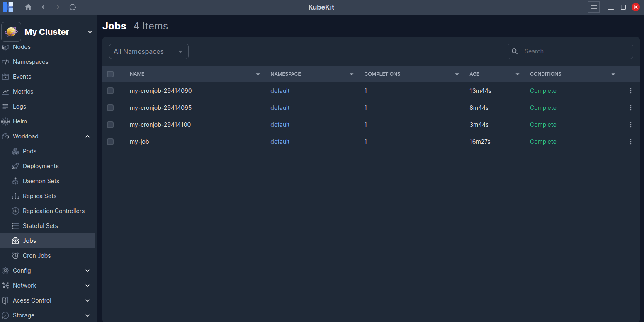Click the home icon in title bar
The image size is (644, 322).
(28, 7)
